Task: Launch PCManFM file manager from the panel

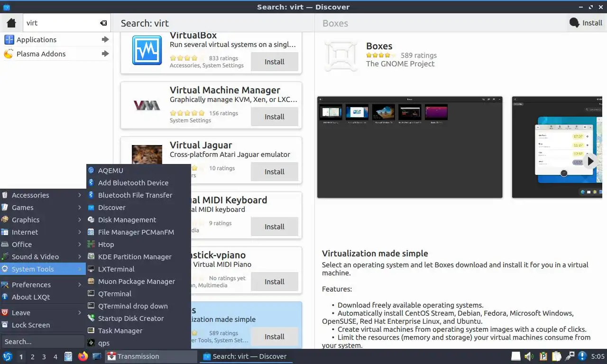Action: (x=68, y=356)
